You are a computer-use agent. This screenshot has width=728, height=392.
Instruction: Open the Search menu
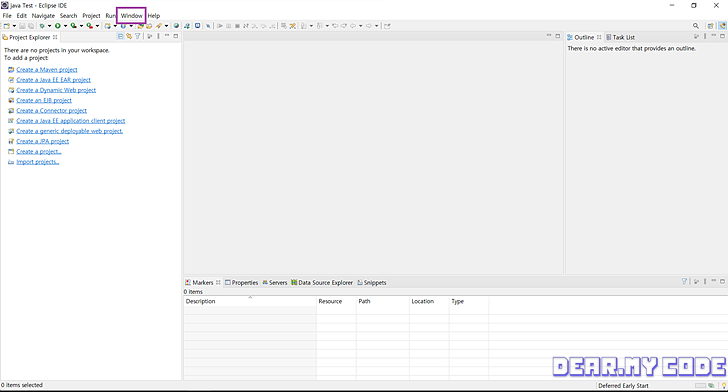[x=68, y=16]
